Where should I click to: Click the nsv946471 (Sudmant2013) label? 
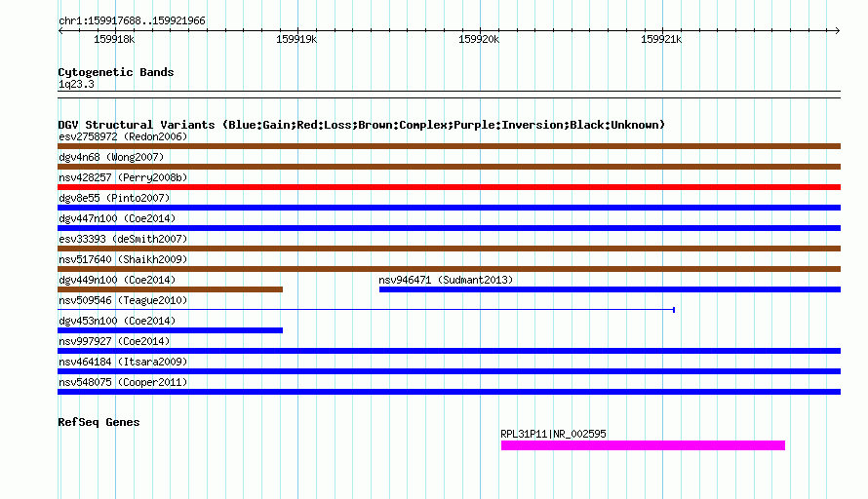click(446, 280)
